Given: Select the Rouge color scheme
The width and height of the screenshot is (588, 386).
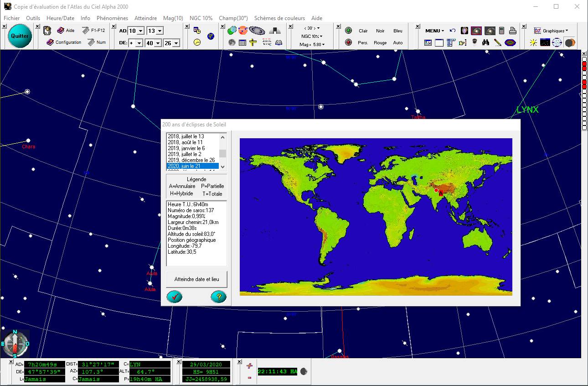Looking at the screenshot, I should (x=380, y=43).
